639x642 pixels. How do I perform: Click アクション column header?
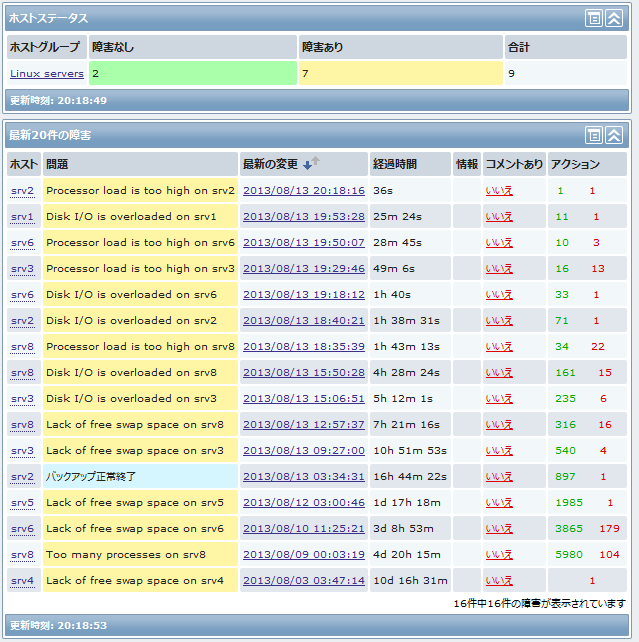[x=587, y=164]
